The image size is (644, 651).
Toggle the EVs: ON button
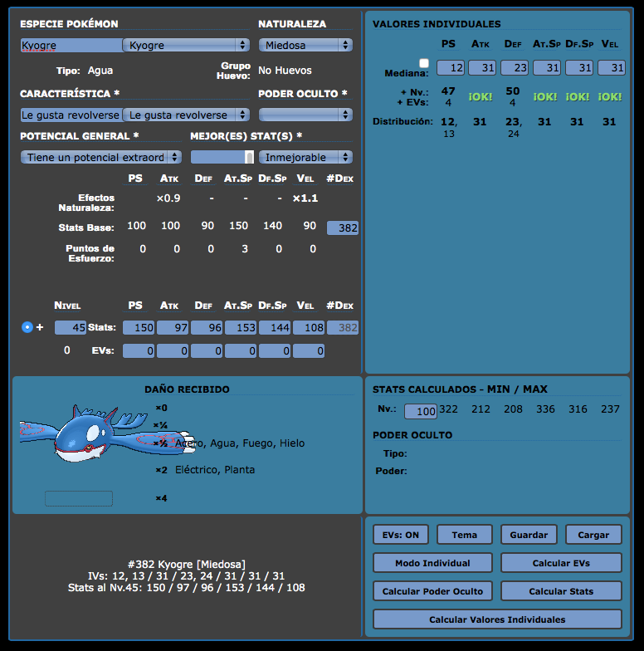point(401,535)
